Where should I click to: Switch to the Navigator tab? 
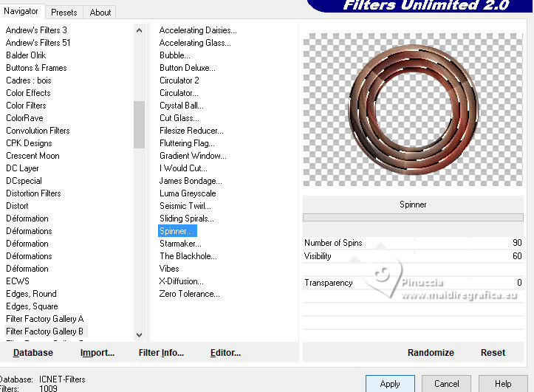[x=21, y=11]
